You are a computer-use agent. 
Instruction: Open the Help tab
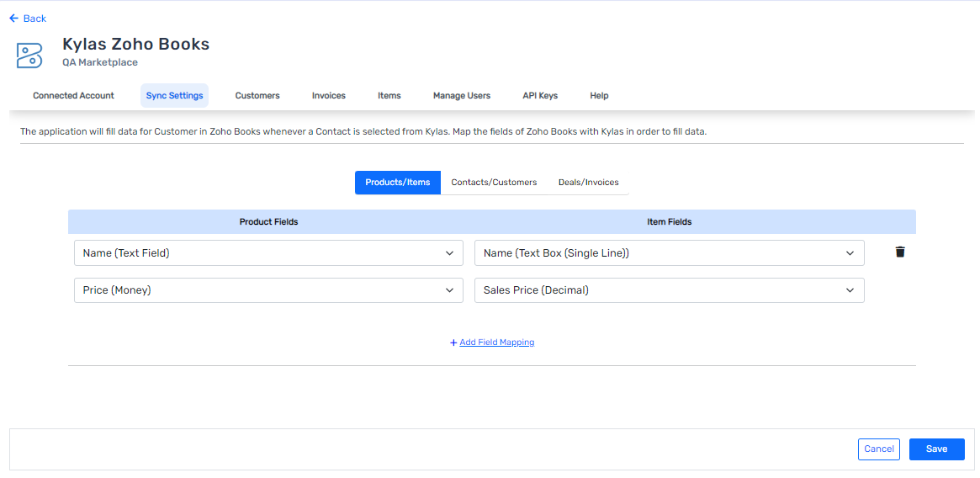pos(600,96)
